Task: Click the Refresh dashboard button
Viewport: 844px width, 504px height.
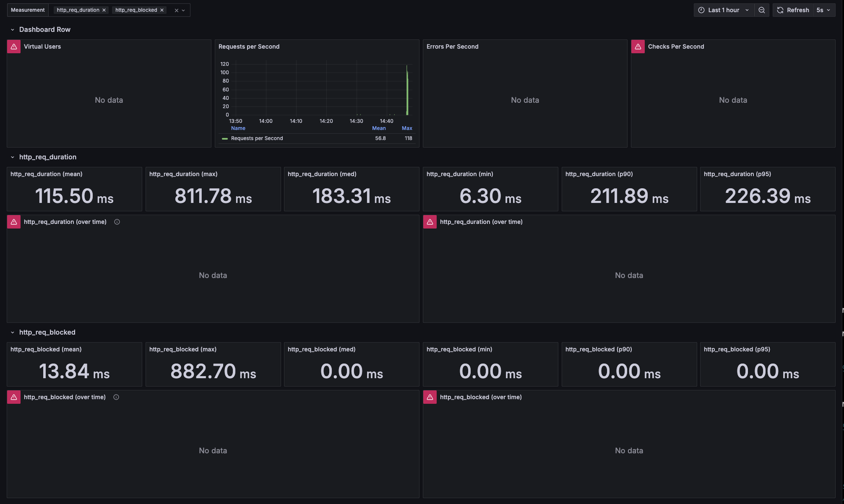Action: pos(793,10)
